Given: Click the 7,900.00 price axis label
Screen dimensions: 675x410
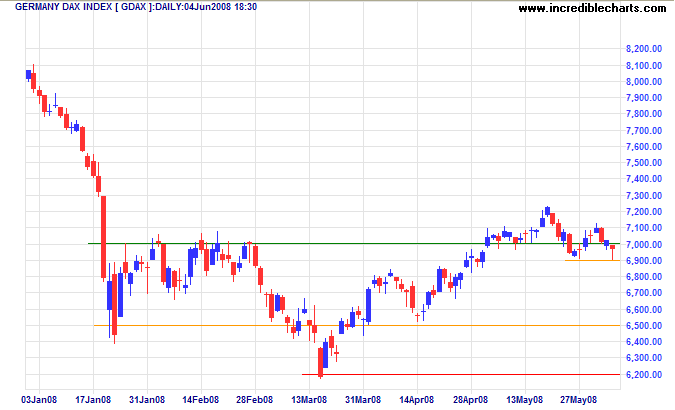Looking at the screenshot, I should tap(644, 98).
